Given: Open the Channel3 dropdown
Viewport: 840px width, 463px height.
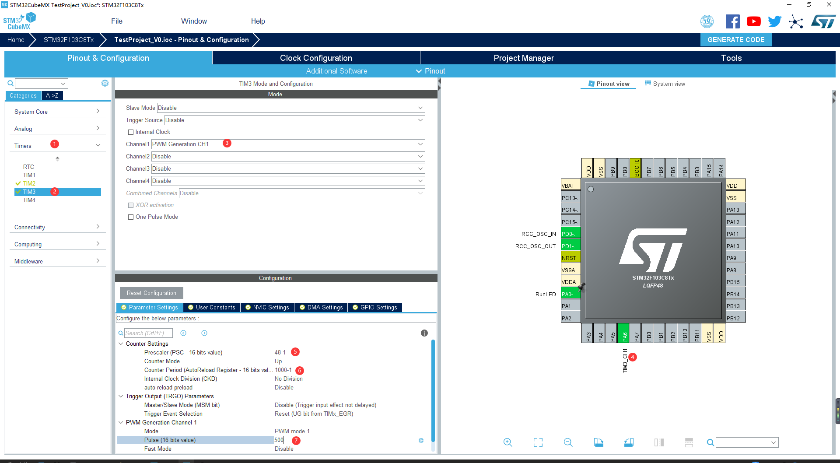Looking at the screenshot, I should click(x=288, y=169).
